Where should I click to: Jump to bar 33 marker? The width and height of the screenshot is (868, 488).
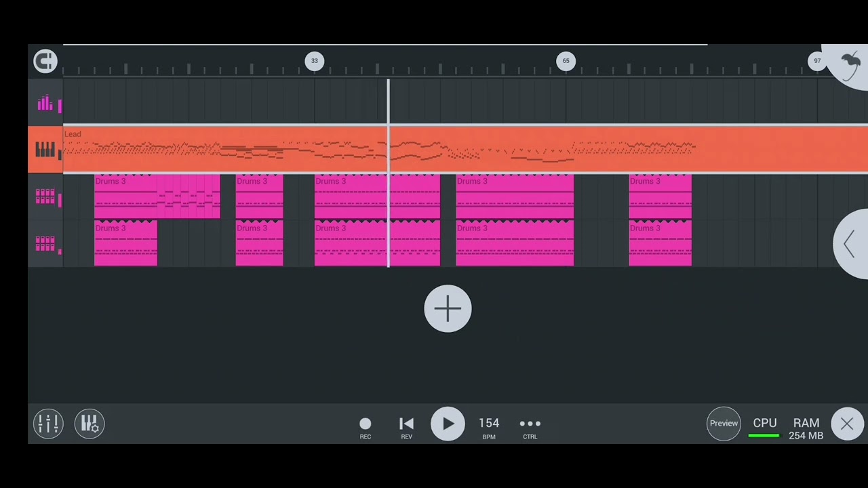[x=314, y=61]
